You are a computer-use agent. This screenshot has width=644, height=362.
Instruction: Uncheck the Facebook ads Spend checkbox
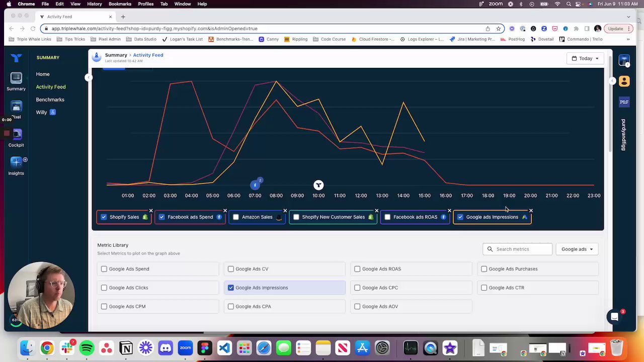162,217
